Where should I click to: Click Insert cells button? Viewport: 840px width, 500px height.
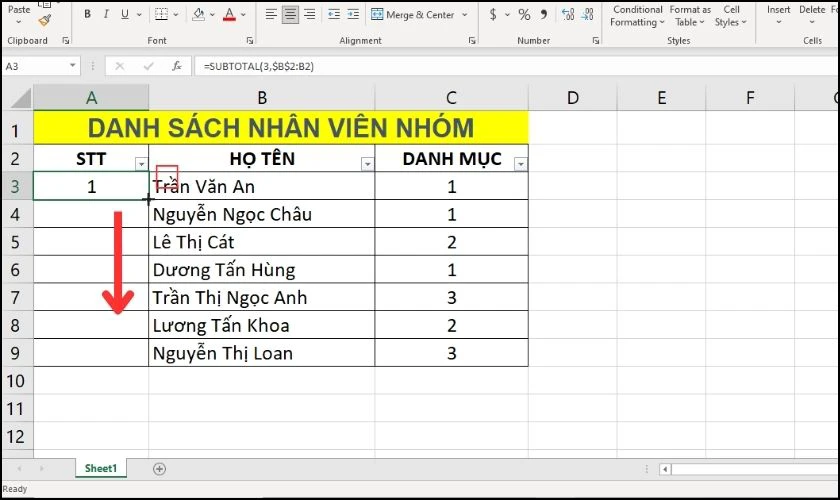coord(778,15)
